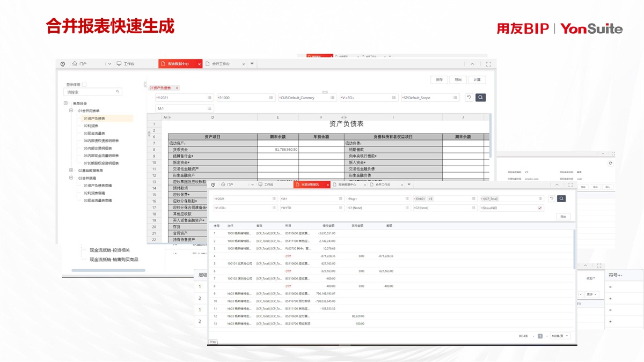The image size is (644, 362).
Task: Expand the 02基础数据表单 tree node
Action: (x=71, y=171)
